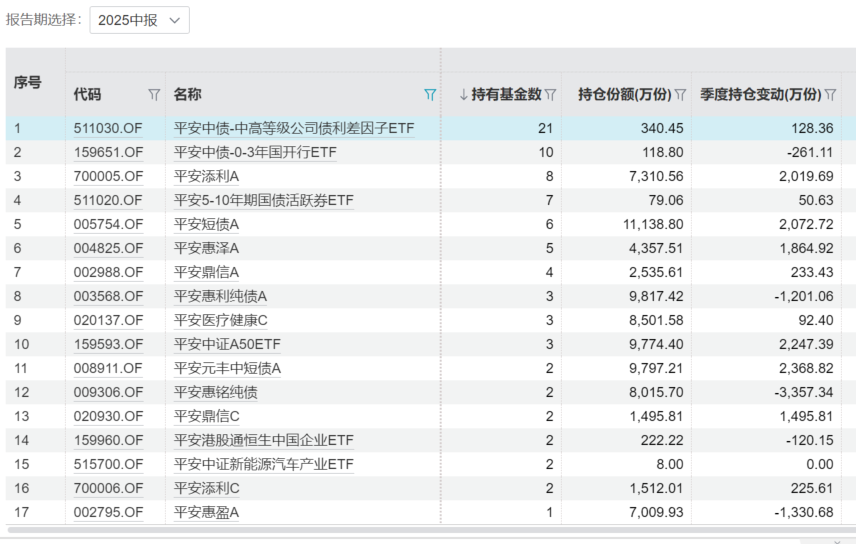Image resolution: width=856 pixels, height=544 pixels.
Task: Open fund code 511020.OF link
Action: [108, 200]
